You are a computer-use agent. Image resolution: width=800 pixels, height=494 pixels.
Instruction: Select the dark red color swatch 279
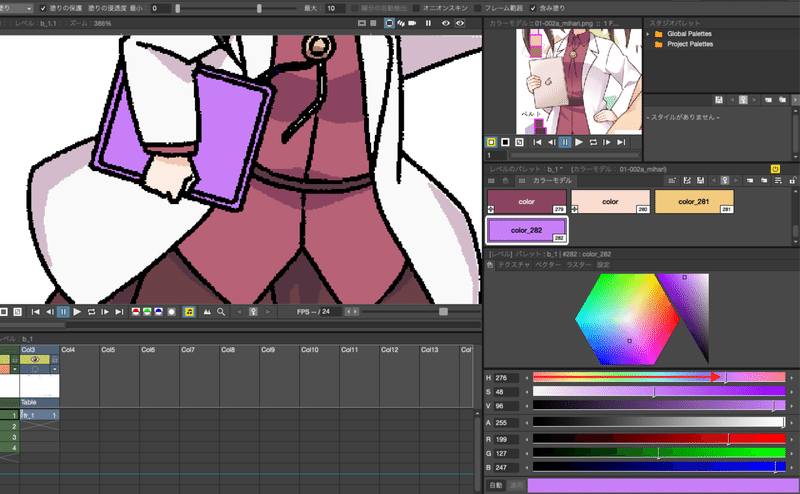[x=527, y=202]
